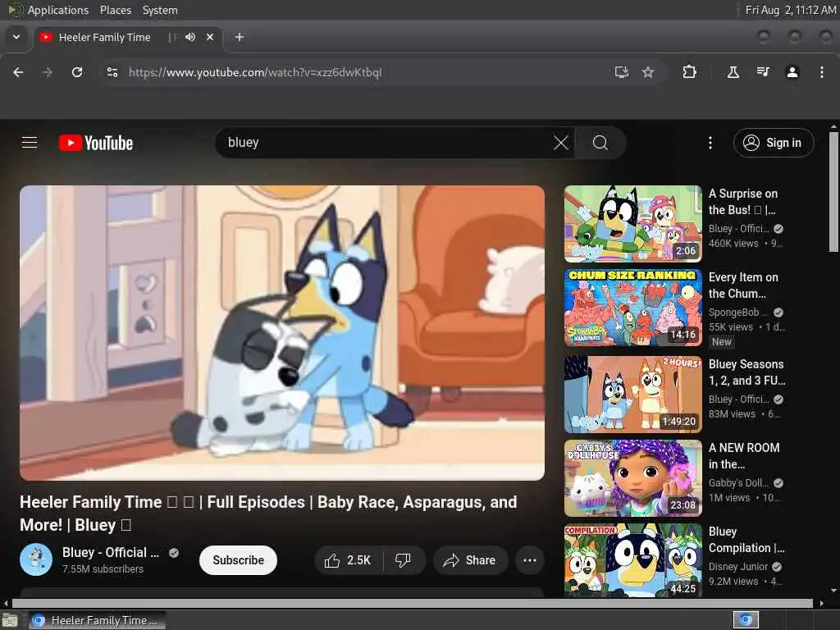Mute the tab via speaker icon
Screen dimensions: 840x630
tap(190, 37)
